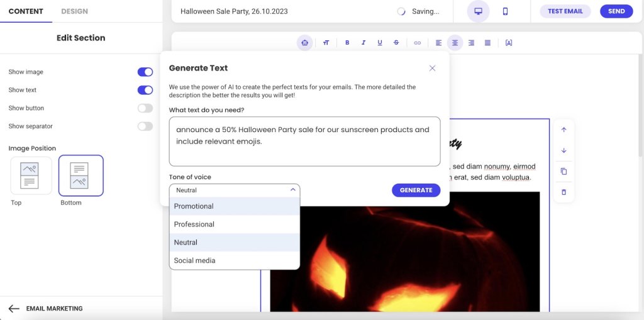Choose Promotional tone of voice
Viewport: 644px width, 320px height.
coord(235,206)
